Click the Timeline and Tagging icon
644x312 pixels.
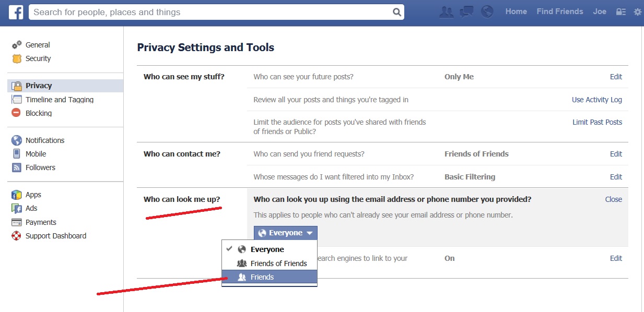17,100
